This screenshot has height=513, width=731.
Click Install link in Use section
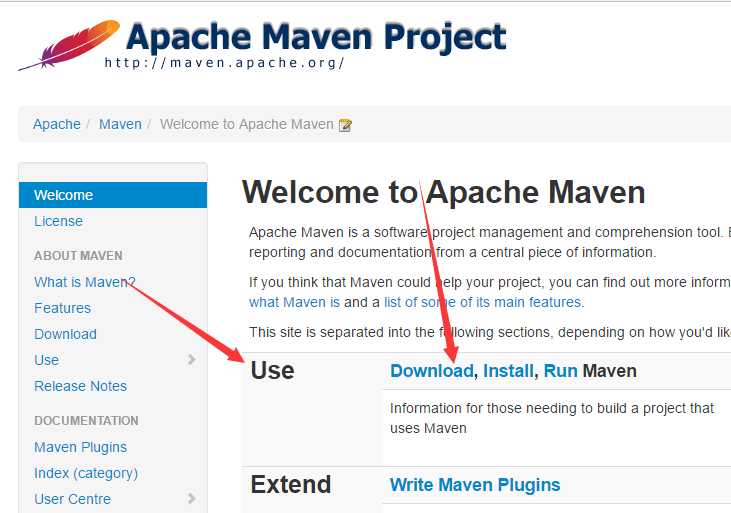(x=508, y=371)
